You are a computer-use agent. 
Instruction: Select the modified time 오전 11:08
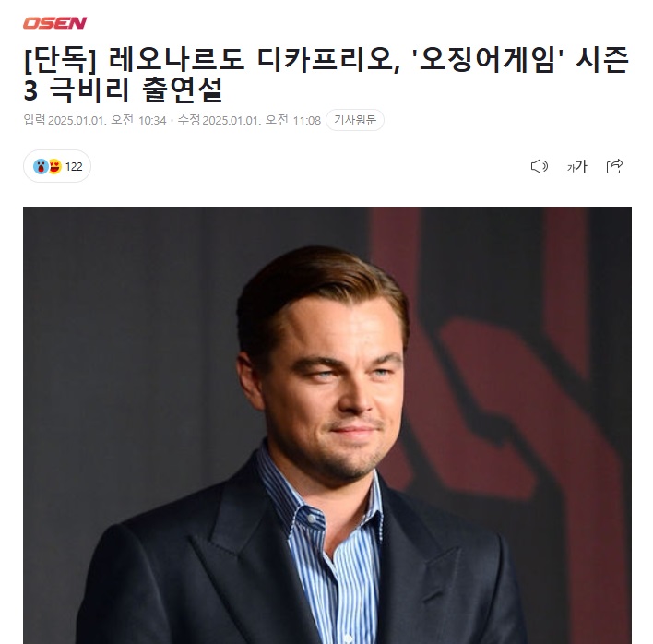292,120
